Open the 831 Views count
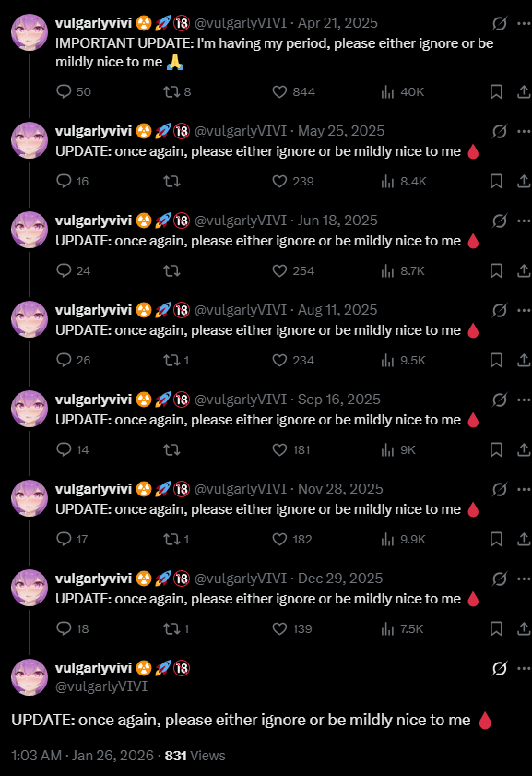Viewport: 532px width, 776px height. [195, 756]
